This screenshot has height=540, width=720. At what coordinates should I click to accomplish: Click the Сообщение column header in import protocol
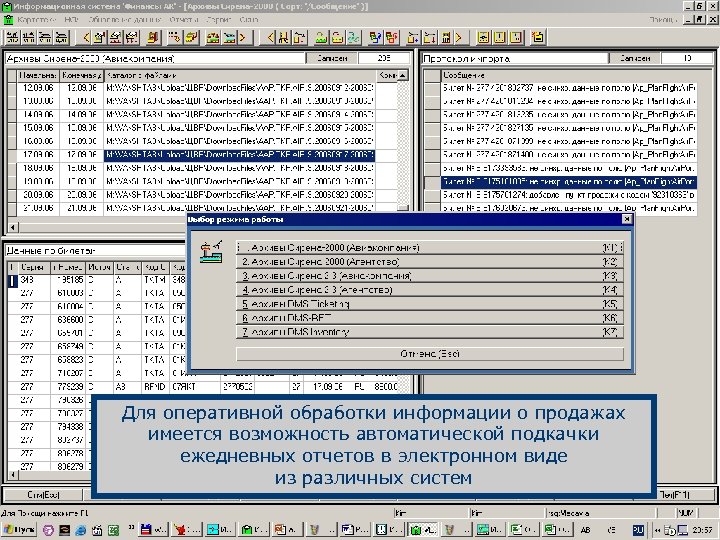click(x=569, y=75)
